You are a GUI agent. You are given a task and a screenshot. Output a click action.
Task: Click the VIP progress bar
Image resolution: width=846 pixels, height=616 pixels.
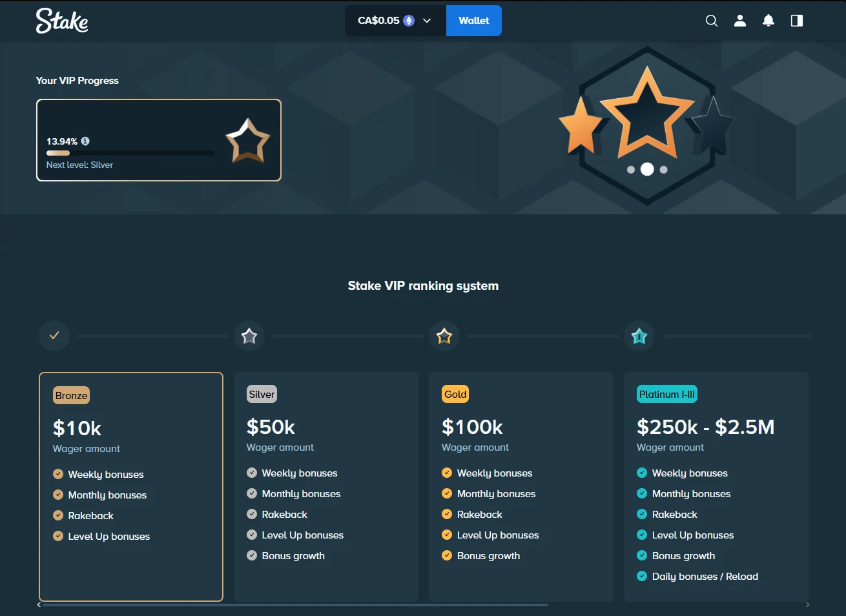(x=130, y=153)
